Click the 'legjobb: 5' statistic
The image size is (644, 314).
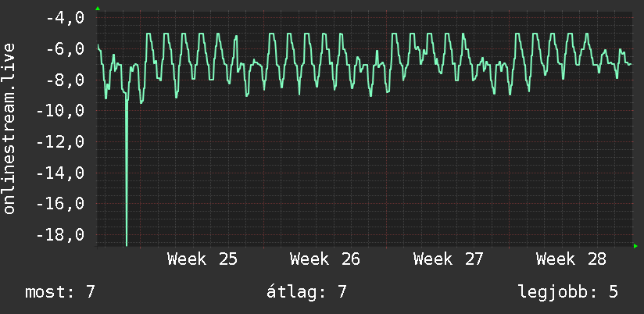pyautogui.click(x=568, y=292)
